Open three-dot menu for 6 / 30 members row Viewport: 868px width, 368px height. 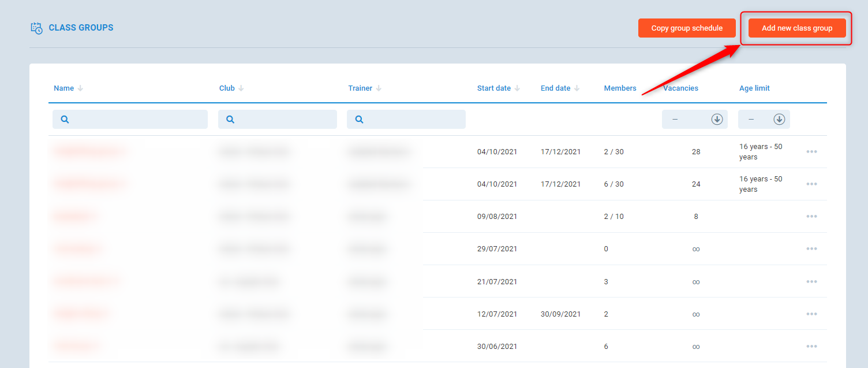[811, 184]
